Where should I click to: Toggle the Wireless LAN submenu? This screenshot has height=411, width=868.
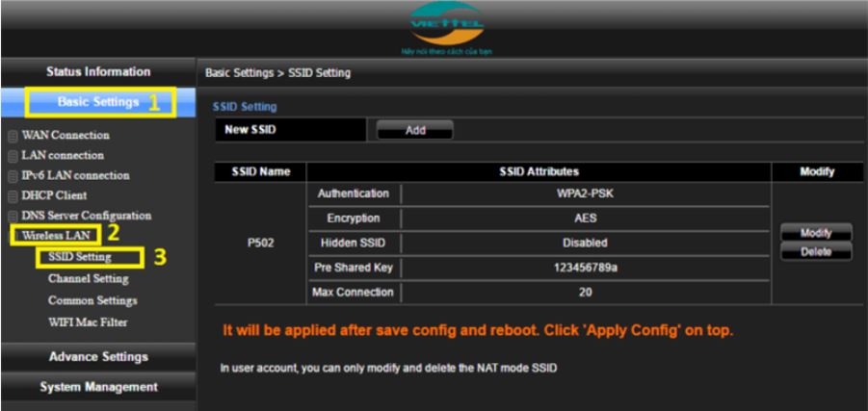coord(56,236)
